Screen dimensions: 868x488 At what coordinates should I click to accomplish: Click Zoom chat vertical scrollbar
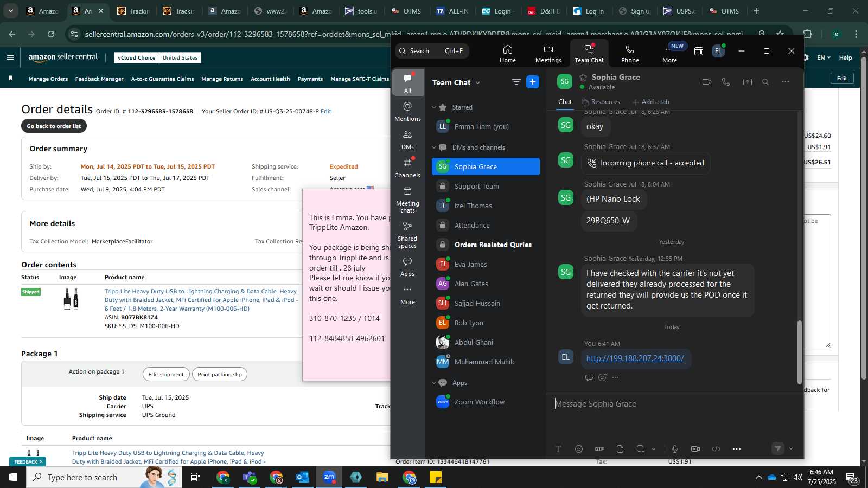799,352
